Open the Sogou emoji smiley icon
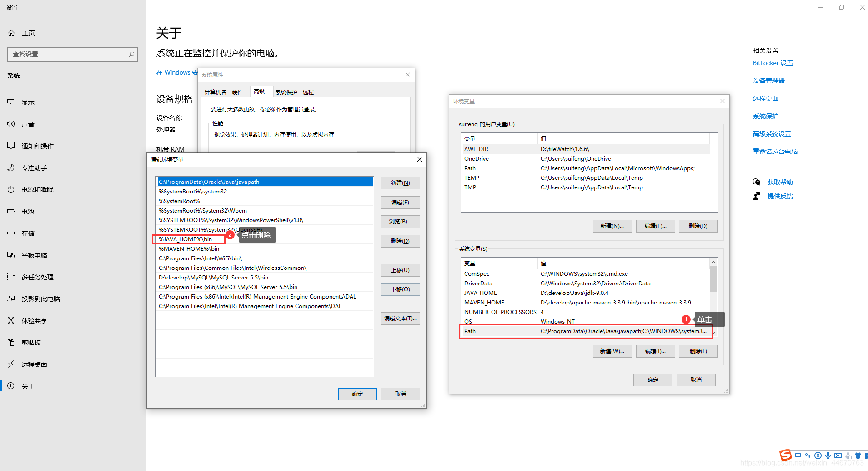Image resolution: width=868 pixels, height=471 pixels. pos(818,456)
